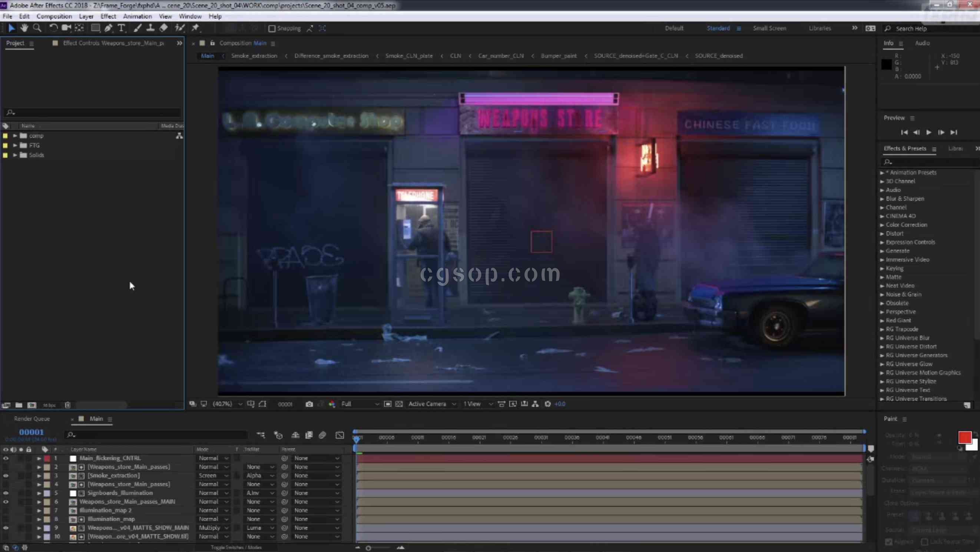Switch to the Render Queue tab
980x552 pixels.
point(32,419)
